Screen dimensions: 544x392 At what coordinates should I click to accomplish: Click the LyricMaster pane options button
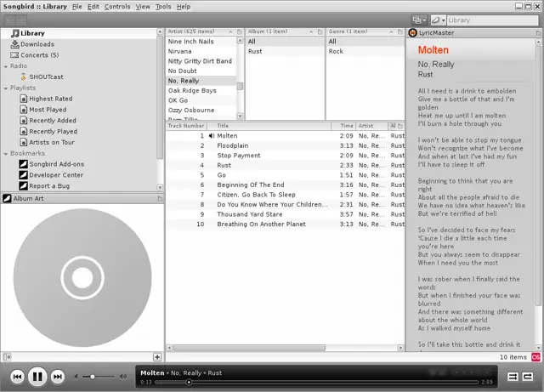[538, 33]
